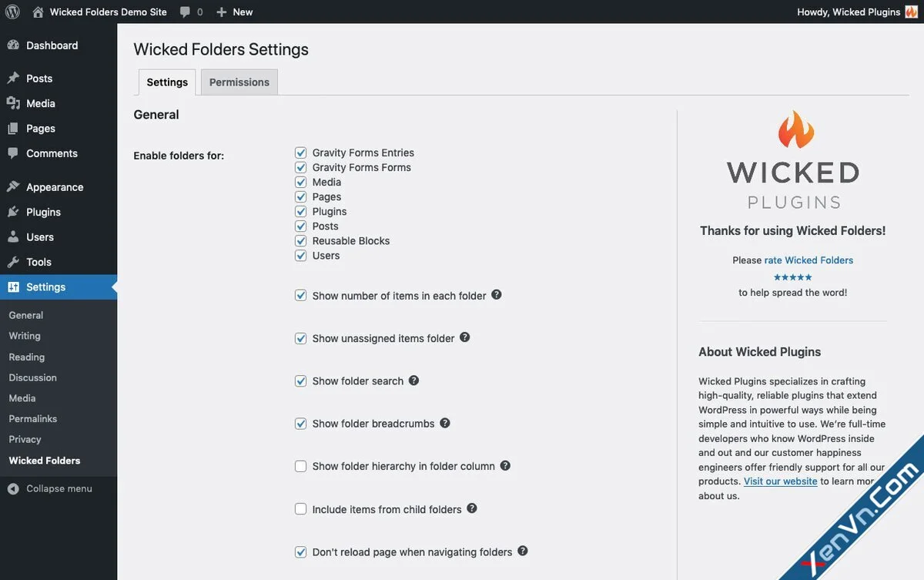Click help icon for folder hierarchy option
The image size is (924, 580).
[x=506, y=465]
